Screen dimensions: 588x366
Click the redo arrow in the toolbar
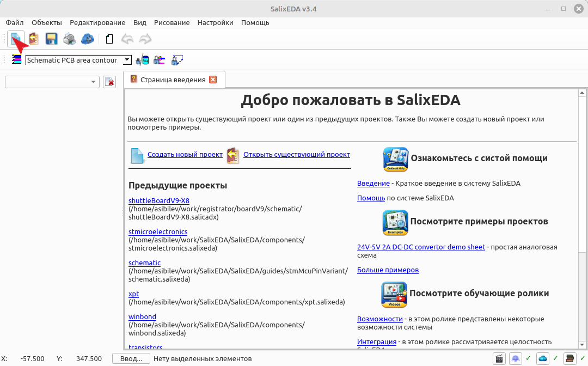(x=145, y=39)
